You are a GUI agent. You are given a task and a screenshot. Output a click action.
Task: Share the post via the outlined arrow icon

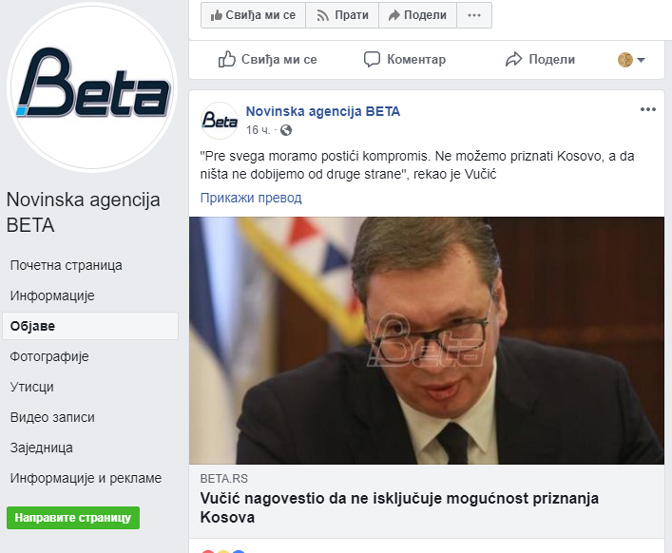513,59
